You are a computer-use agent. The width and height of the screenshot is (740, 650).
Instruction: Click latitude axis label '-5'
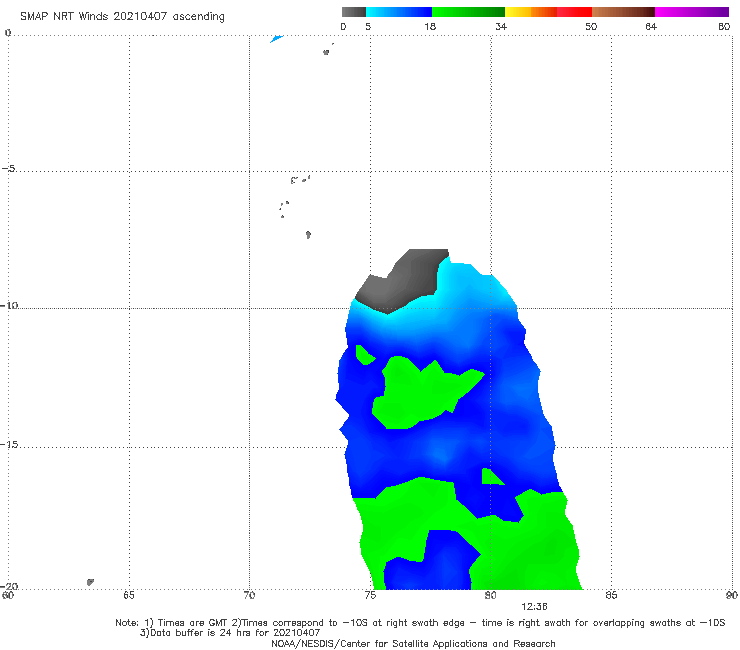coord(8,169)
